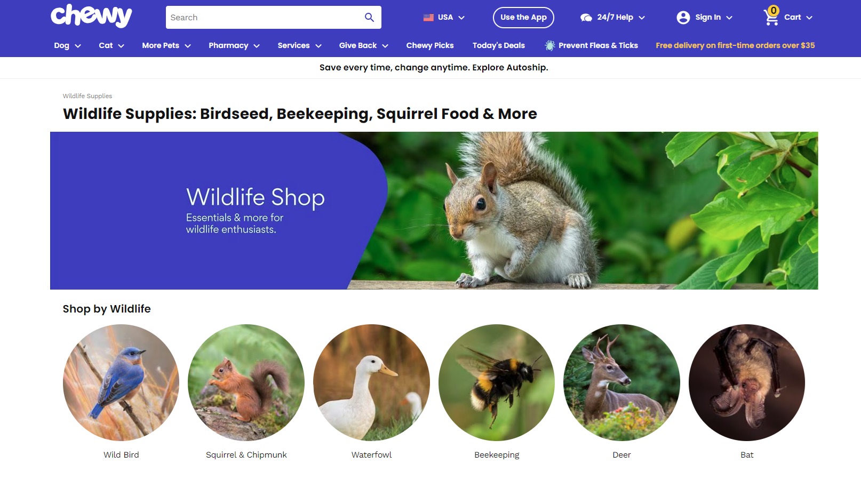Click the flea and tick bug icon
This screenshot has width=861, height=504.
coord(549,45)
